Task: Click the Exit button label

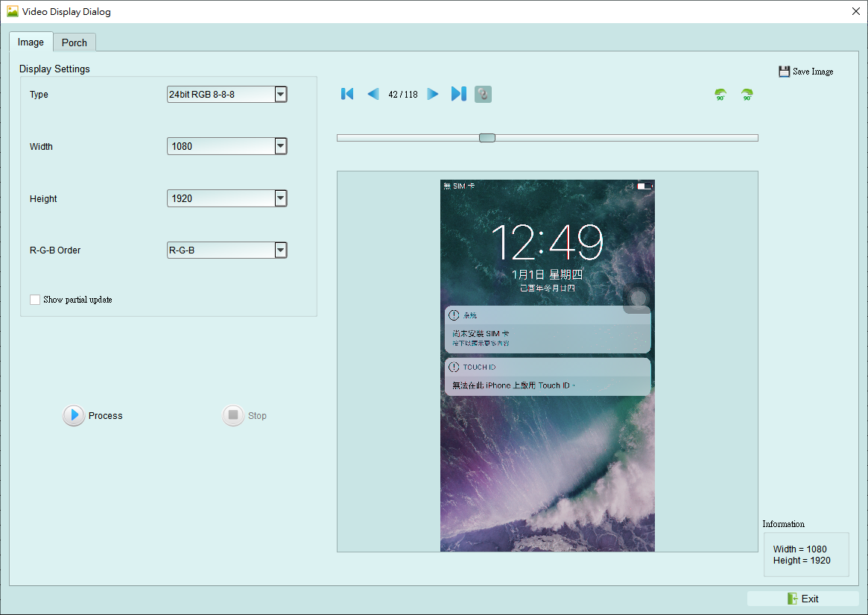Action: [x=810, y=599]
